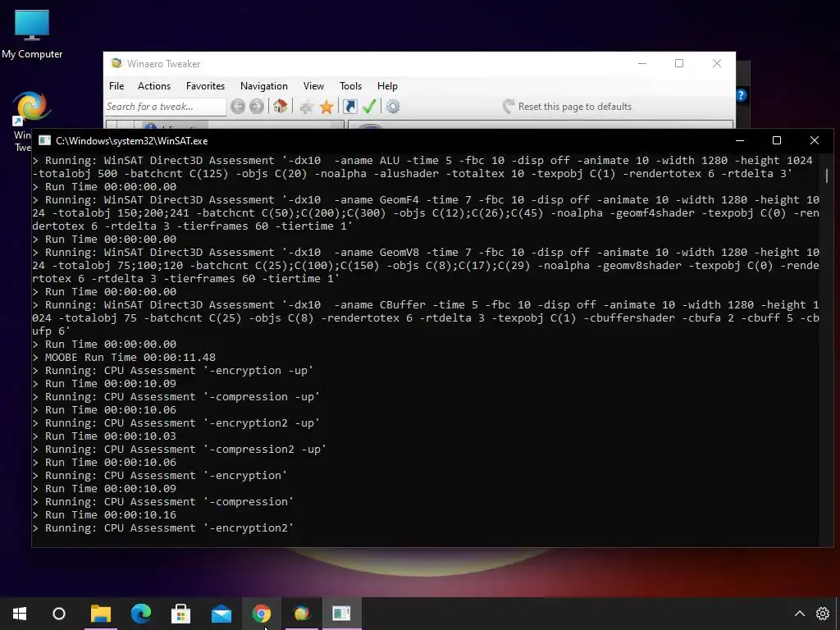Open the Help menu
This screenshot has width=840, height=630.
[x=387, y=85]
